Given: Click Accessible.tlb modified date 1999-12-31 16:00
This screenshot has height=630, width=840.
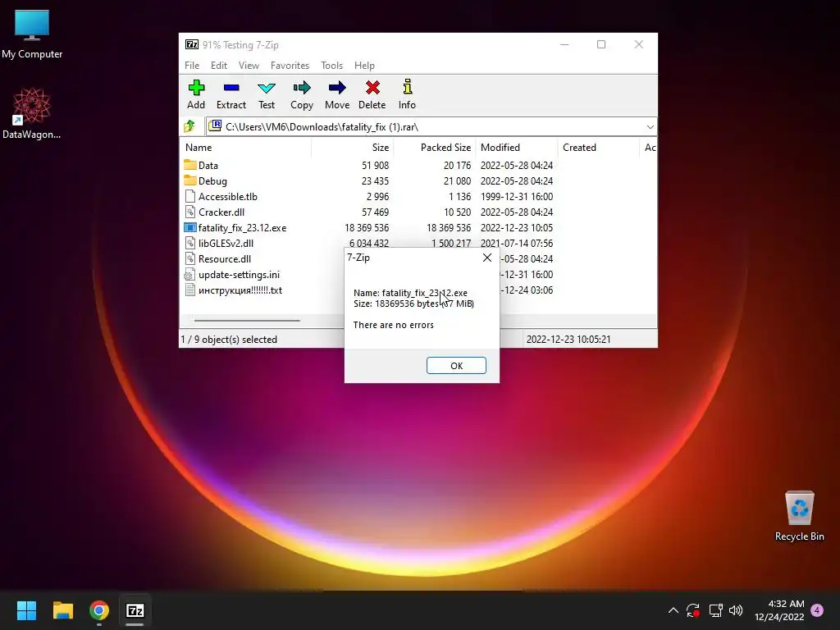Looking at the screenshot, I should (x=517, y=197).
